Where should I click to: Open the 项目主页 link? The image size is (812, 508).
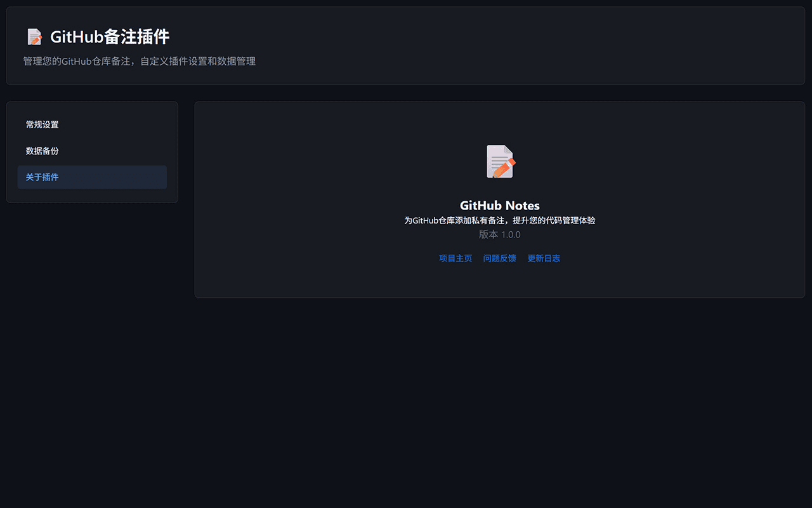455,258
